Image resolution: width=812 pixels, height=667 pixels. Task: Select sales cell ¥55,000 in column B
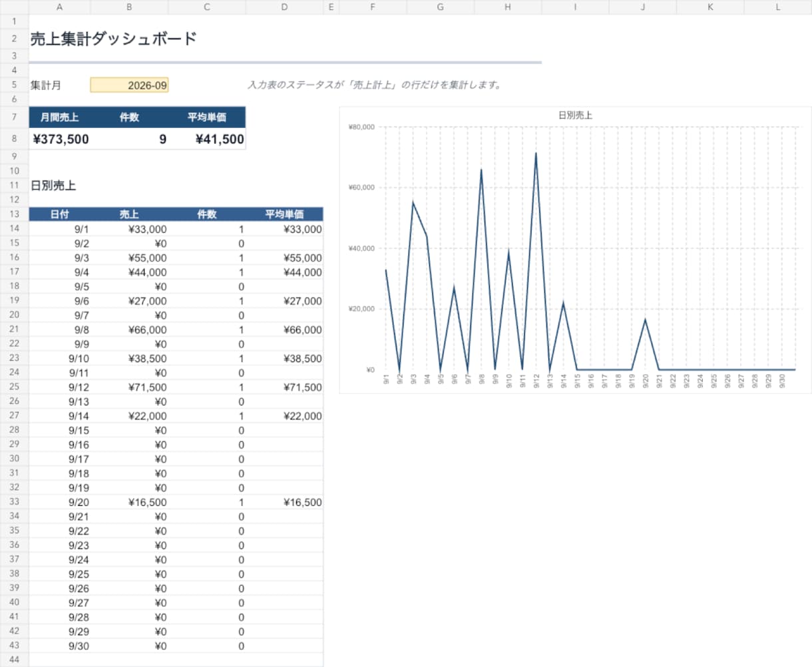(129, 258)
